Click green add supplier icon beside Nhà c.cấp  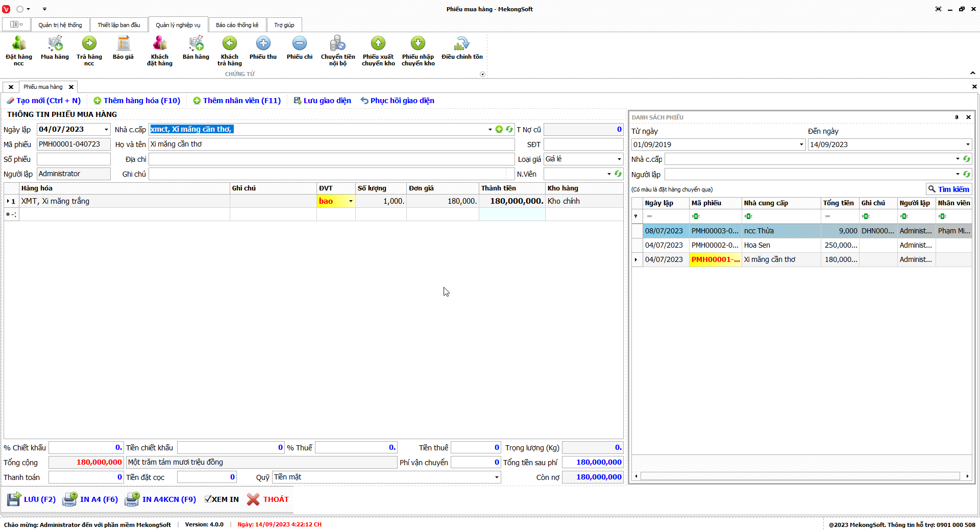click(499, 129)
